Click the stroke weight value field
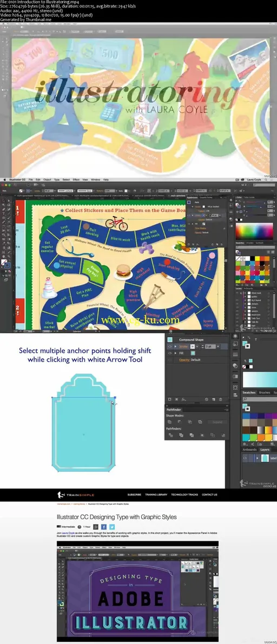The height and width of the screenshot is (644, 277). (x=209, y=346)
